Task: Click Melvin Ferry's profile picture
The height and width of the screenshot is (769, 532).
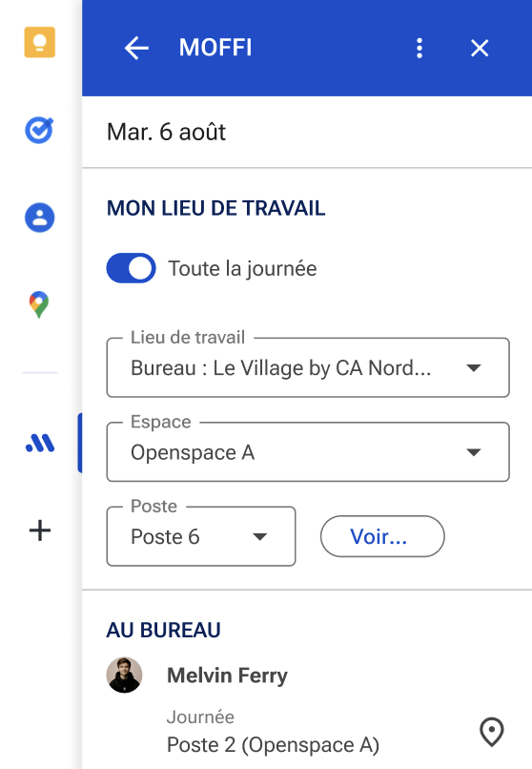Action: pos(125,675)
